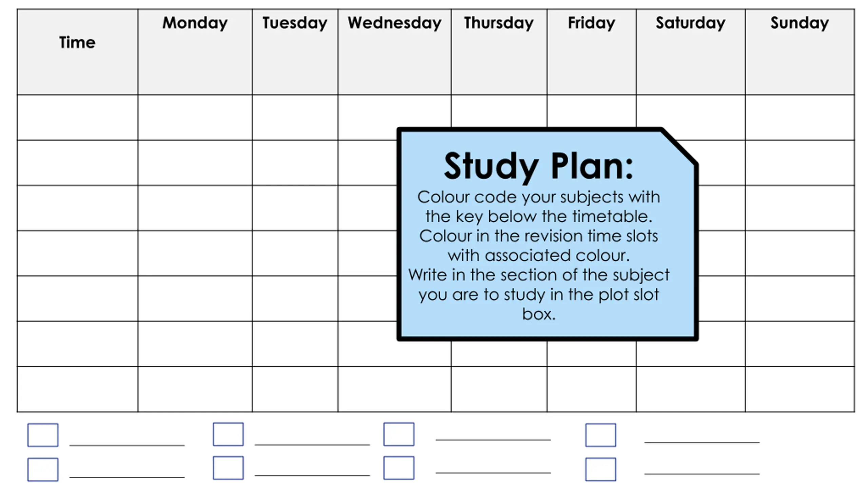The image size is (868, 488).
Task: Click the Wednesday column header
Action: (x=395, y=52)
